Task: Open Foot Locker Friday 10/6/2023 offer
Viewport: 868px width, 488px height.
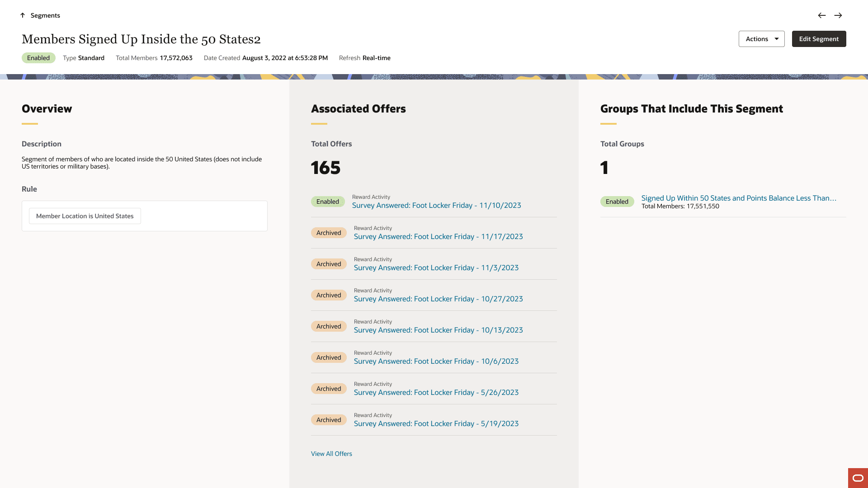Action: tap(436, 361)
